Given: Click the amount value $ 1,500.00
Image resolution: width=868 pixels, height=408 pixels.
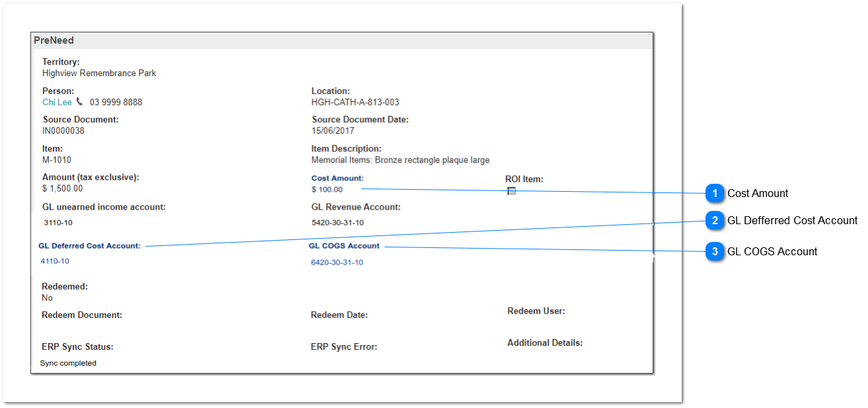Looking at the screenshot, I should [x=63, y=188].
